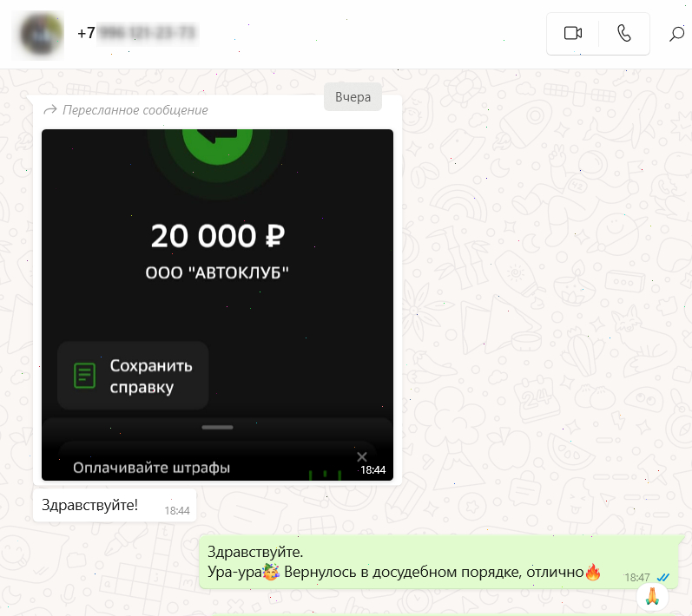This screenshot has width=692, height=616.
Task: Open the contact's blurred profile picture
Action: [39, 36]
